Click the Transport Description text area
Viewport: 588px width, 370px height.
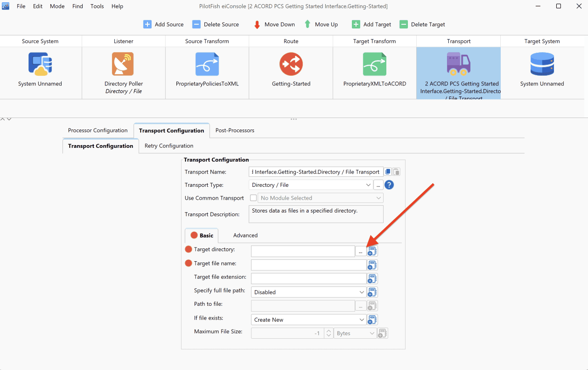tap(316, 214)
